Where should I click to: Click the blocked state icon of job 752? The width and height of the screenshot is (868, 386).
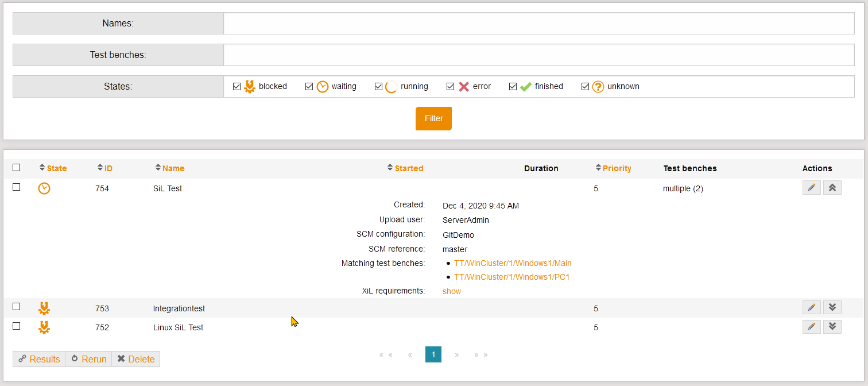click(44, 327)
